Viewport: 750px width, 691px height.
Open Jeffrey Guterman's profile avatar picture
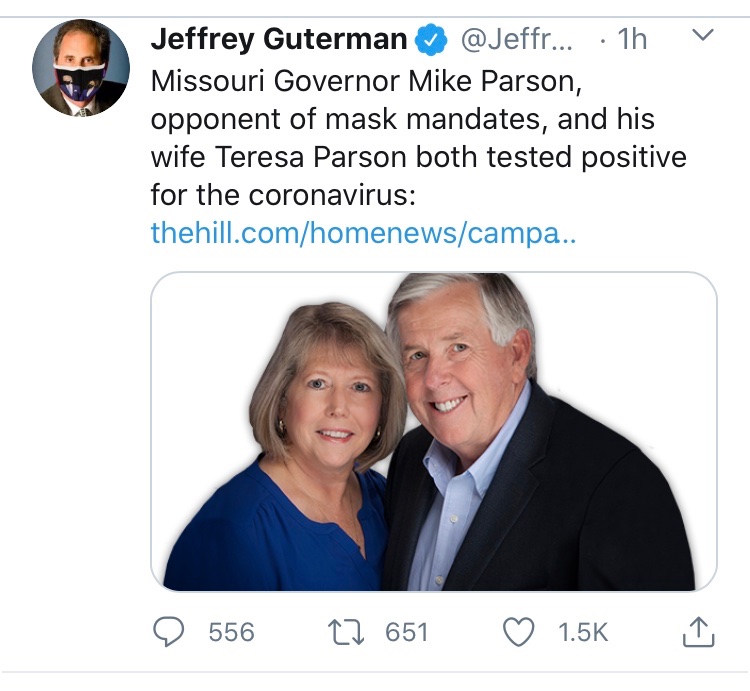coord(80,67)
